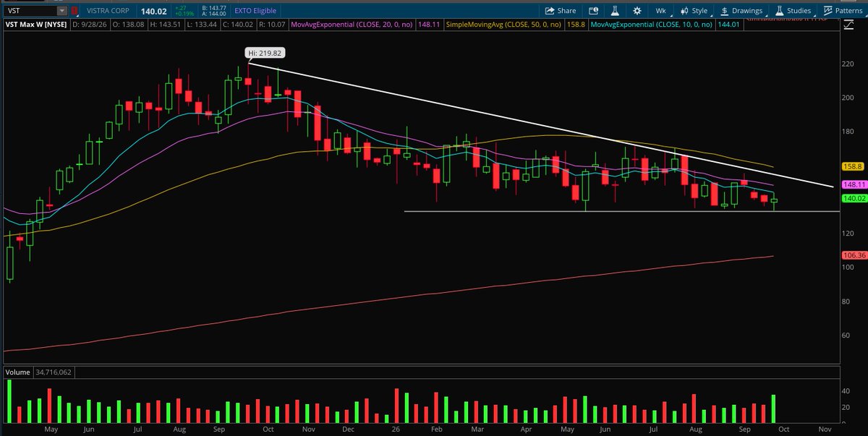
Task: Select the white horizontal support line
Action: [x=622, y=211]
